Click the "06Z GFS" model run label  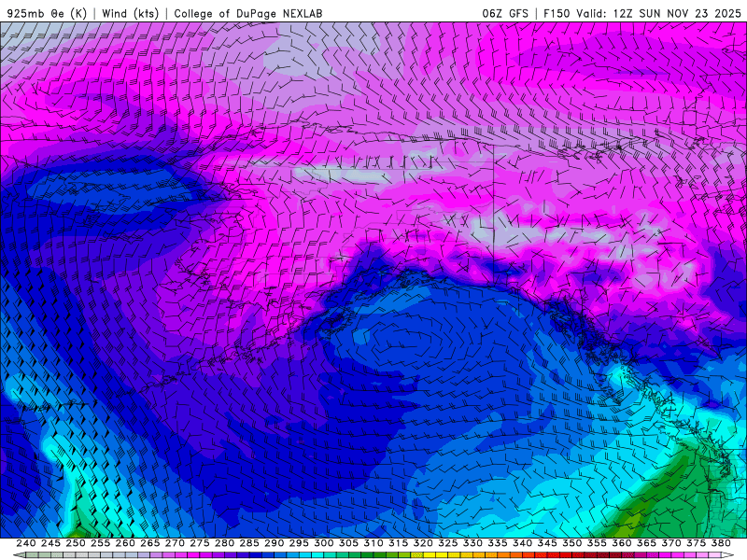point(505,13)
